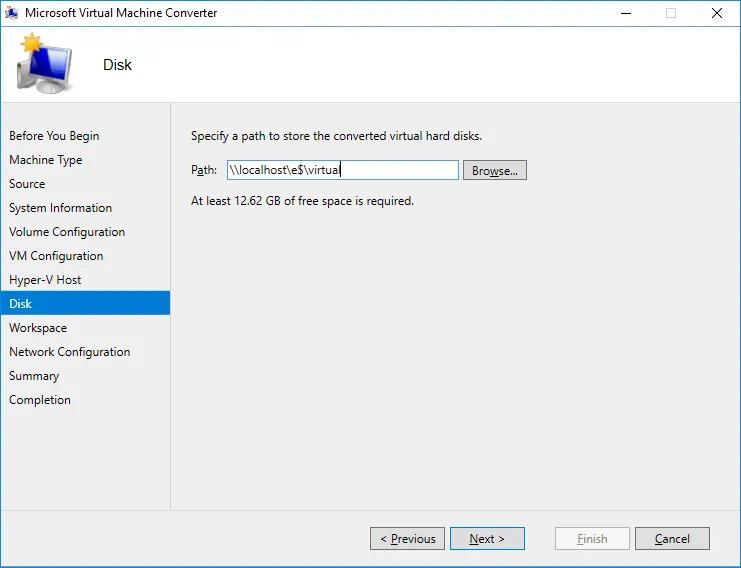Viewport: 741px width, 568px height.
Task: Select the Source step in sidebar
Action: pyautogui.click(x=27, y=184)
